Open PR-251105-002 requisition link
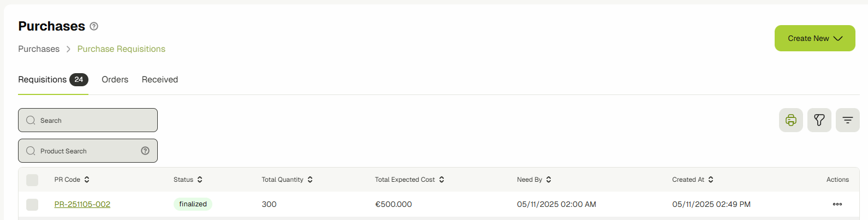Image resolution: width=868 pixels, height=220 pixels. point(82,204)
